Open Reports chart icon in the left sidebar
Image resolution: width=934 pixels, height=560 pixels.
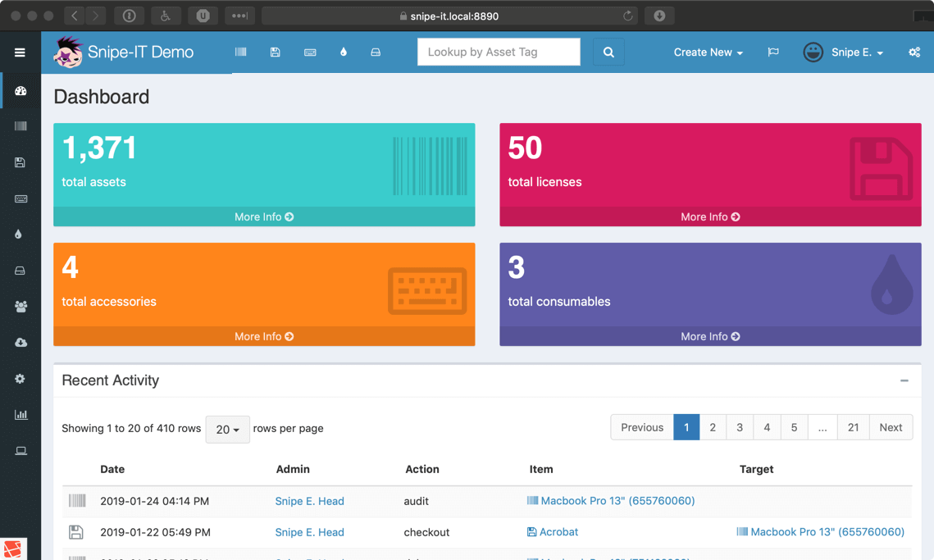[x=21, y=414]
